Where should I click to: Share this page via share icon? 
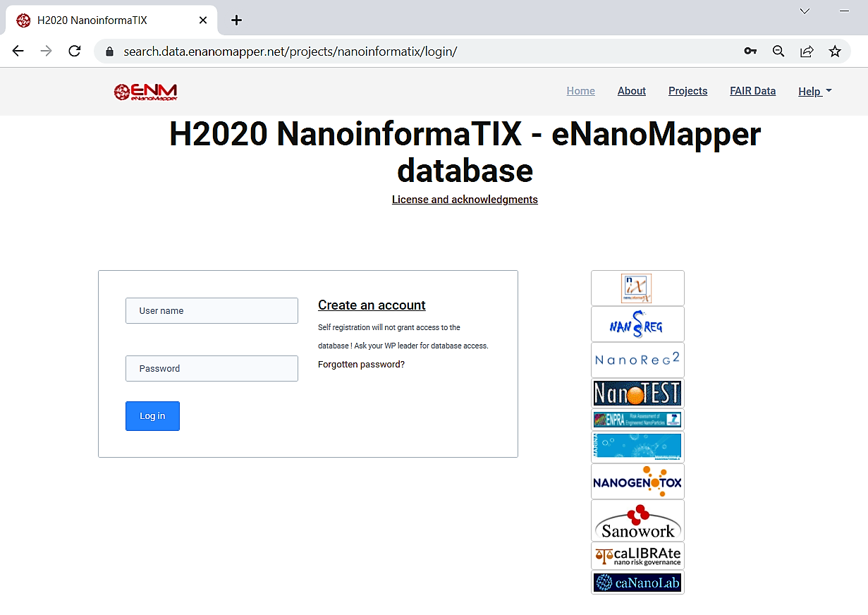coord(807,51)
